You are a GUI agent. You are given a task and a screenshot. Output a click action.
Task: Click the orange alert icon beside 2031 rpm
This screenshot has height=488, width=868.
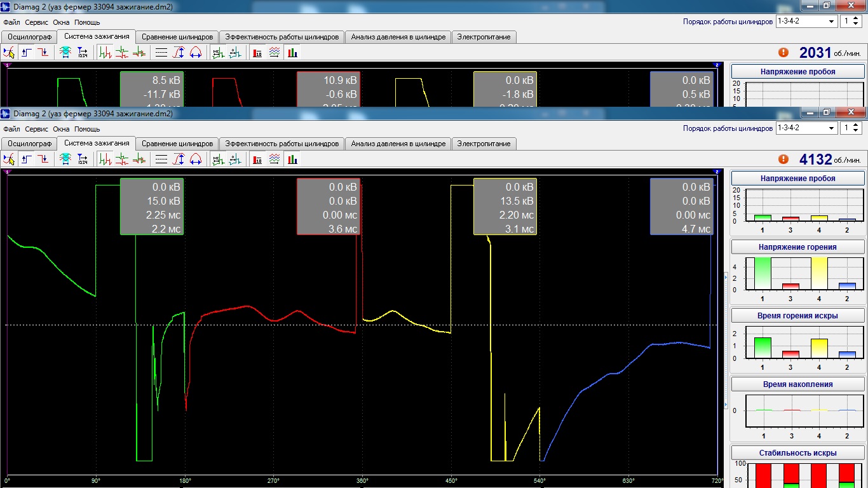783,53
